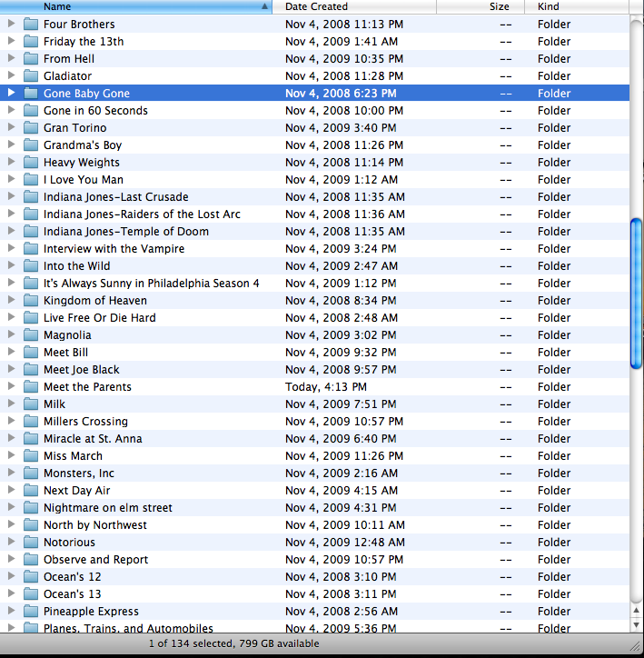The width and height of the screenshot is (644, 658).
Task: Expand the Ocean's 13 folder
Action: 11,593
